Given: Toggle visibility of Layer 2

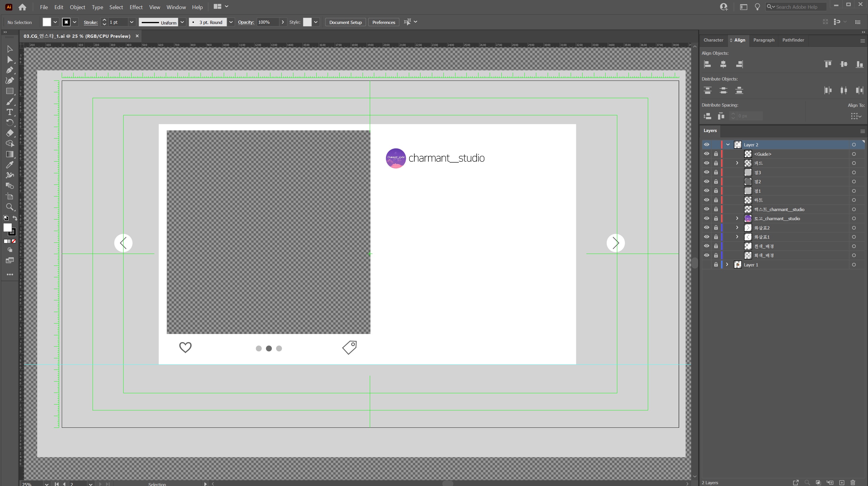Looking at the screenshot, I should point(707,145).
